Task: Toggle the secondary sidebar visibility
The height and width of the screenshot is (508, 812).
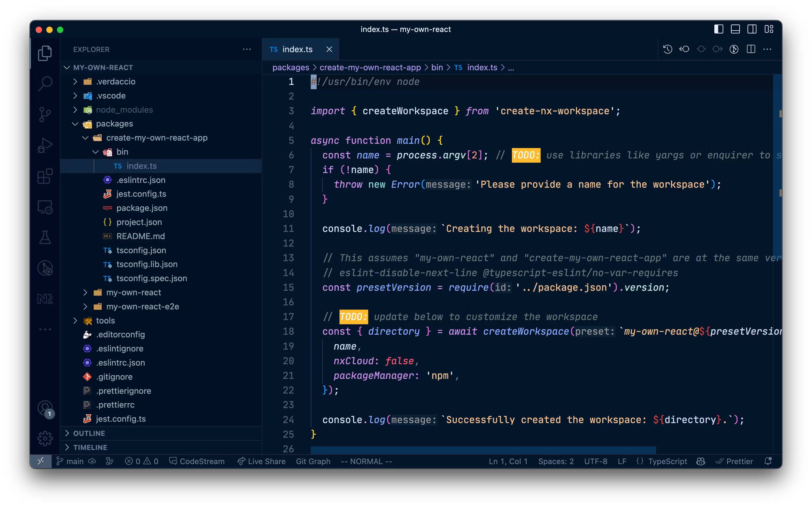Action: pos(752,29)
